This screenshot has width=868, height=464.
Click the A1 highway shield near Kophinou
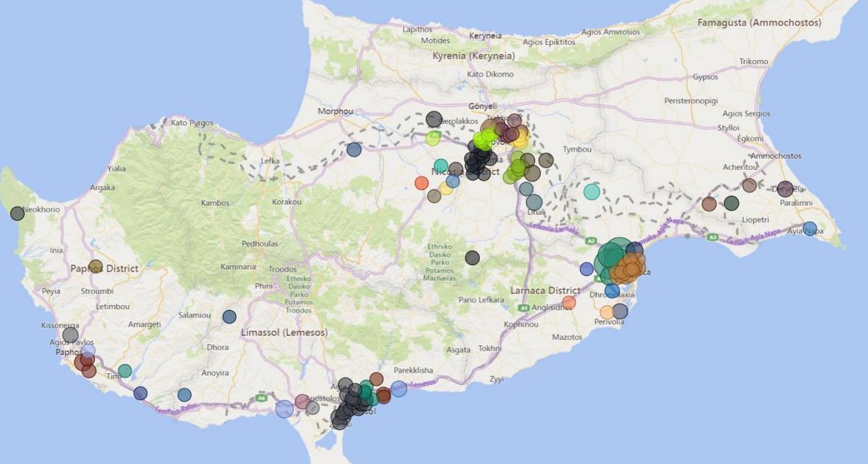coord(522,308)
